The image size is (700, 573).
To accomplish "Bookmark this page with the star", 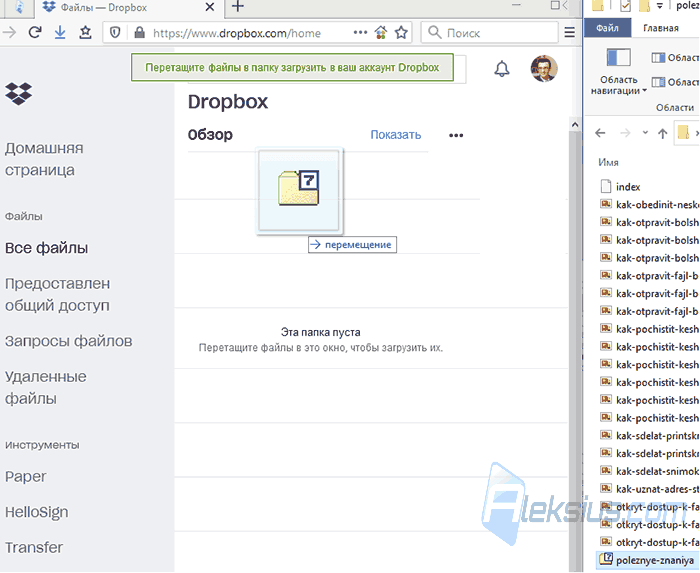I will pos(401,33).
